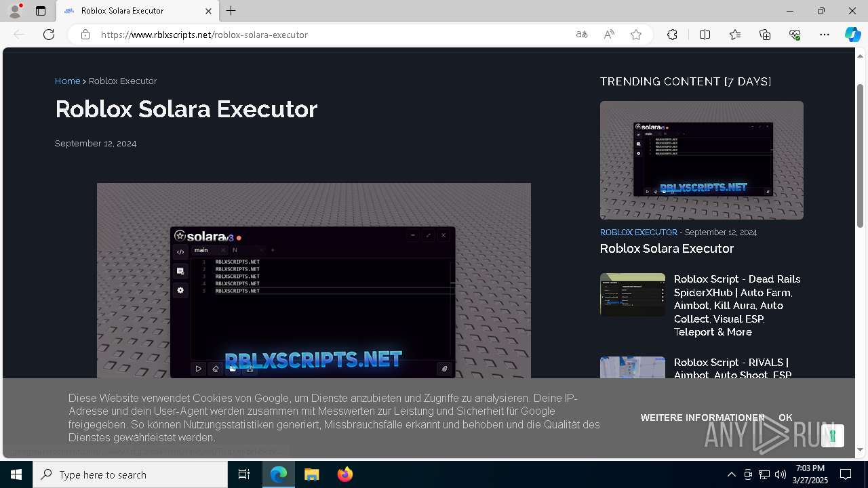
Task: Add this page to favorites
Action: pyautogui.click(x=636, y=35)
